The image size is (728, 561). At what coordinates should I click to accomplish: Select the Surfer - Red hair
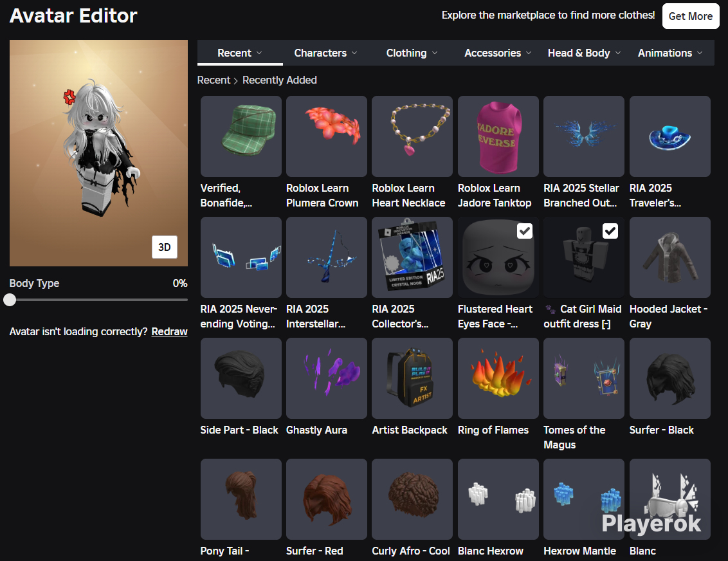327,499
